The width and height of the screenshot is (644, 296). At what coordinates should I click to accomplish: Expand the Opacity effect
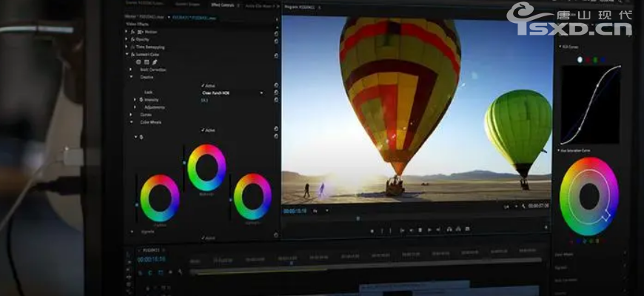click(x=127, y=39)
